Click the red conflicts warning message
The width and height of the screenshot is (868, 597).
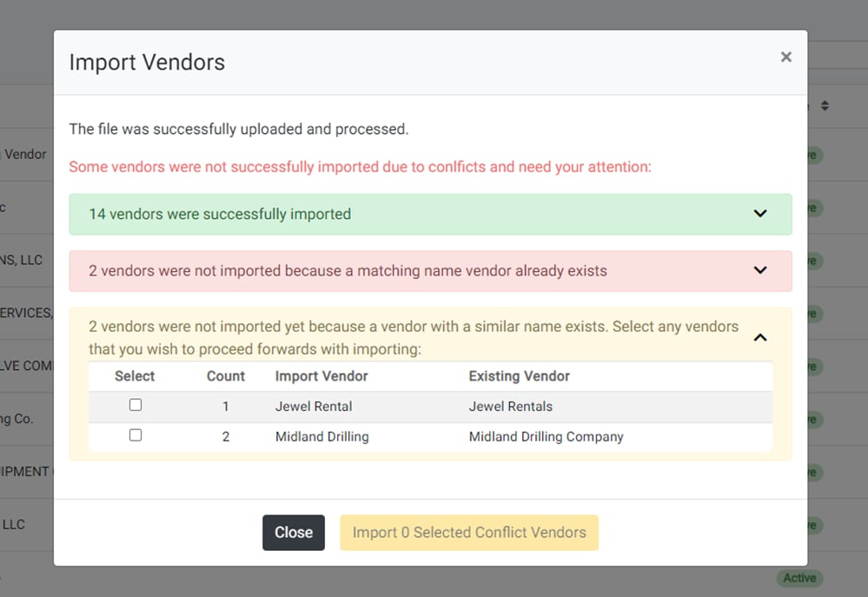360,167
